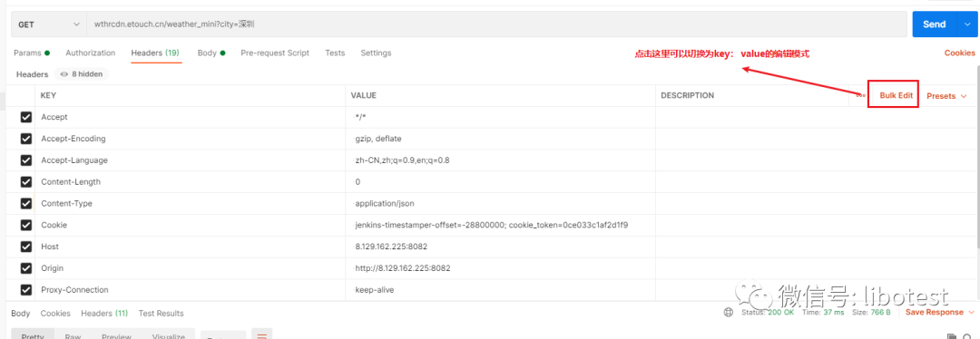Switch to the request Body tab
This screenshot has width=980, height=339.
(x=211, y=53)
